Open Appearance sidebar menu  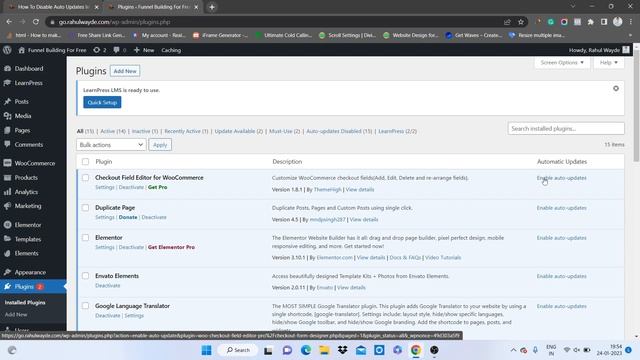point(30,272)
